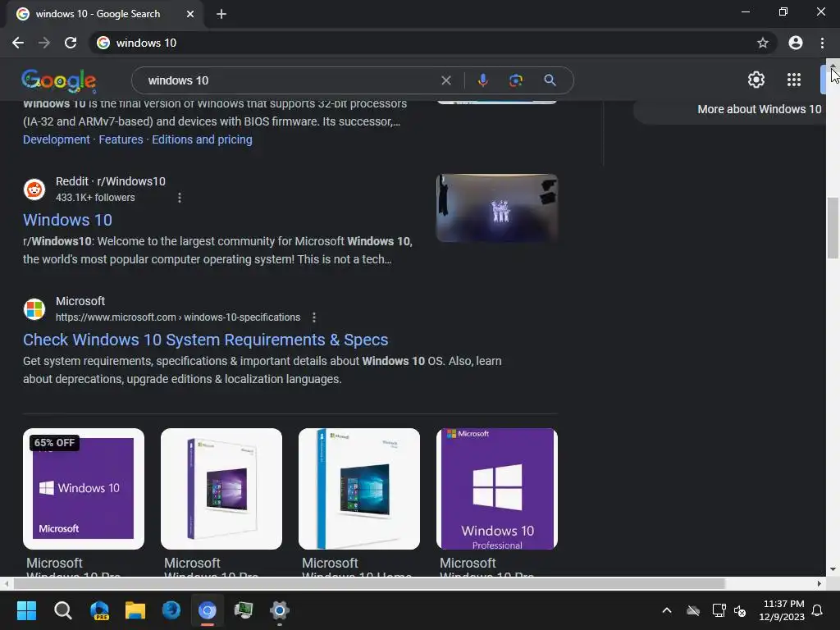The height and width of the screenshot is (630, 840).
Task: Click the vertical scrollbar thumb
Action: [x=833, y=227]
